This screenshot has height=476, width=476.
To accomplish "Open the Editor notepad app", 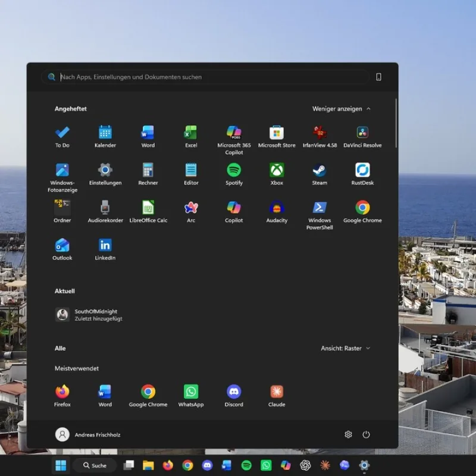I will click(191, 174).
